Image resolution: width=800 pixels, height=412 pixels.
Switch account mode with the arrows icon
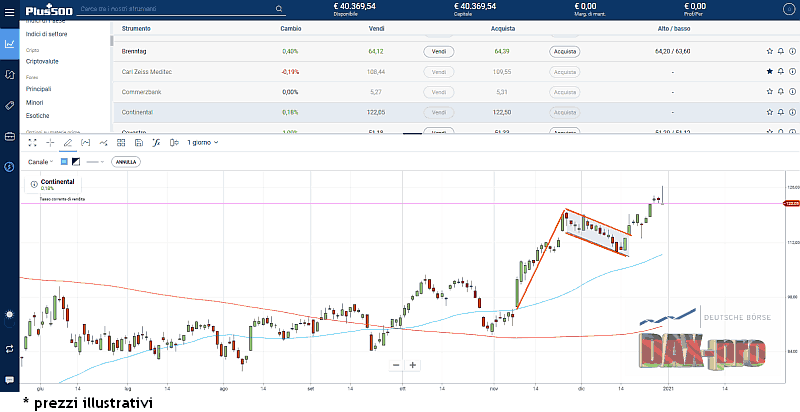click(9, 349)
